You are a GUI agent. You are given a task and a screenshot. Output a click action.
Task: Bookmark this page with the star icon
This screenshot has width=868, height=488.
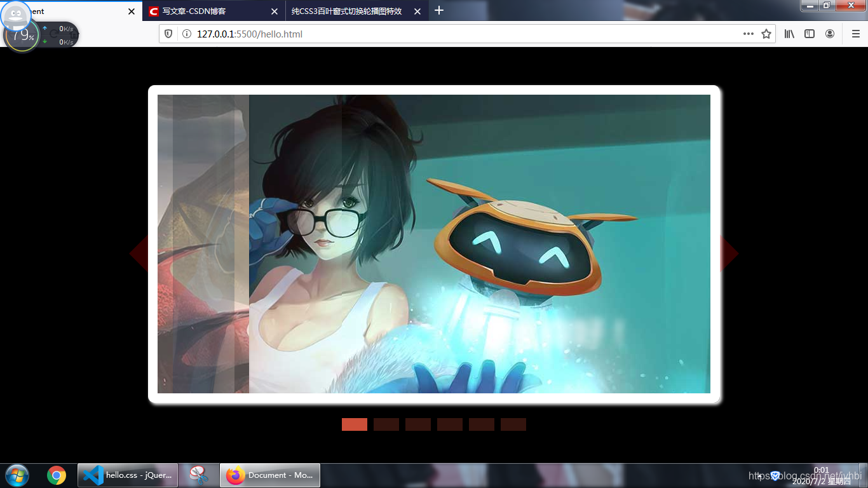(x=766, y=34)
